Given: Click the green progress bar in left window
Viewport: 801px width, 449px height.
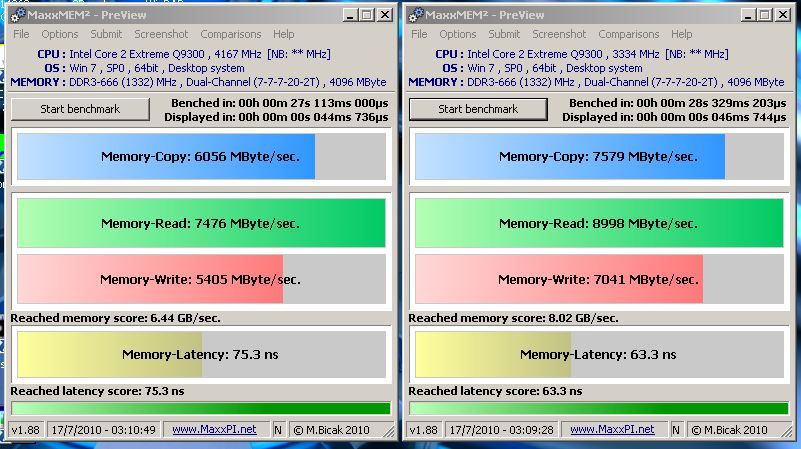Looking at the screenshot, I should [x=201, y=408].
